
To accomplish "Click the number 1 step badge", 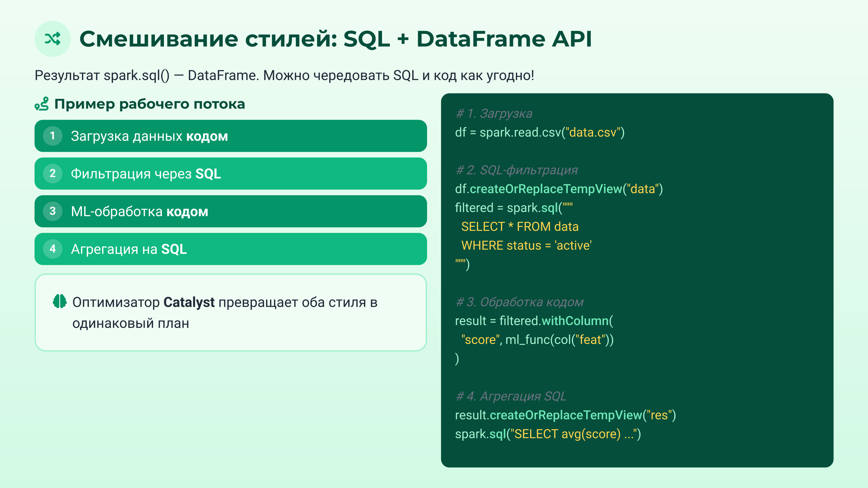I will 52,136.
